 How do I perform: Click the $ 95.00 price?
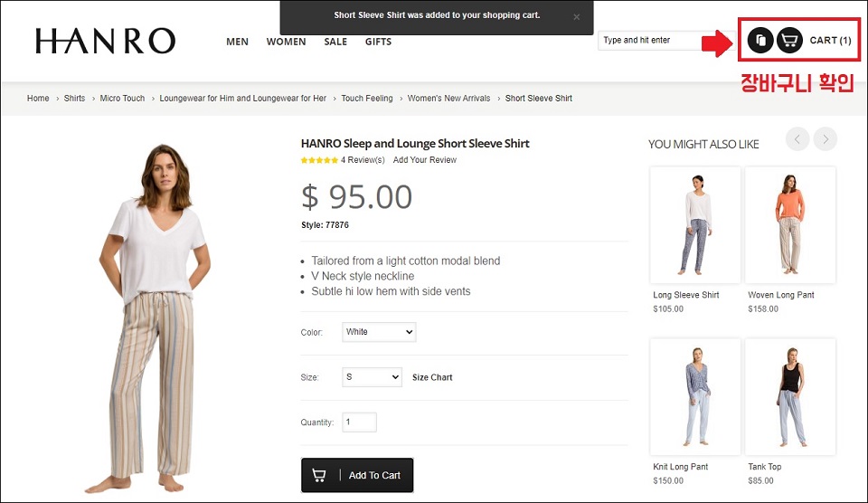click(x=357, y=196)
